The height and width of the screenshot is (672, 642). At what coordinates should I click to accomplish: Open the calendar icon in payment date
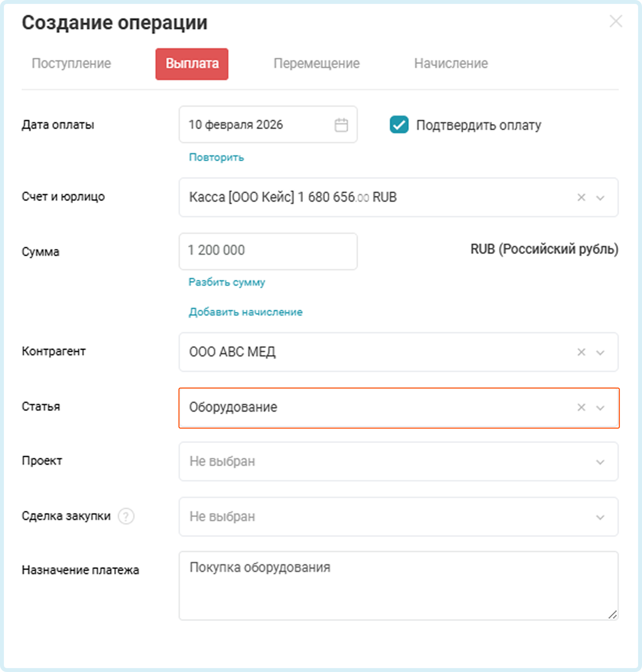pyautogui.click(x=341, y=125)
